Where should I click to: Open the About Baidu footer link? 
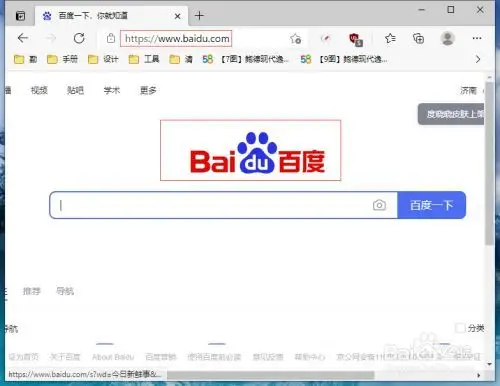tap(113, 357)
